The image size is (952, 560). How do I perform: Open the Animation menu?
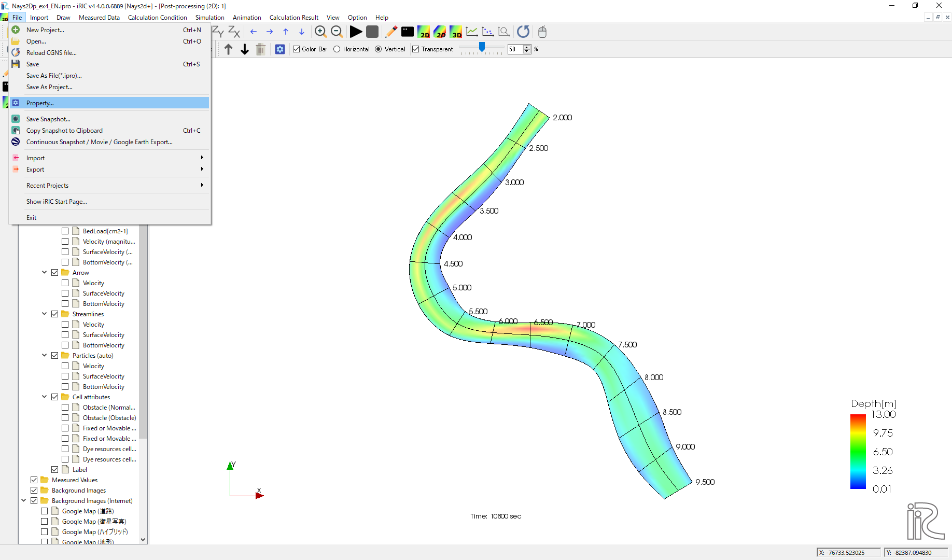247,18
